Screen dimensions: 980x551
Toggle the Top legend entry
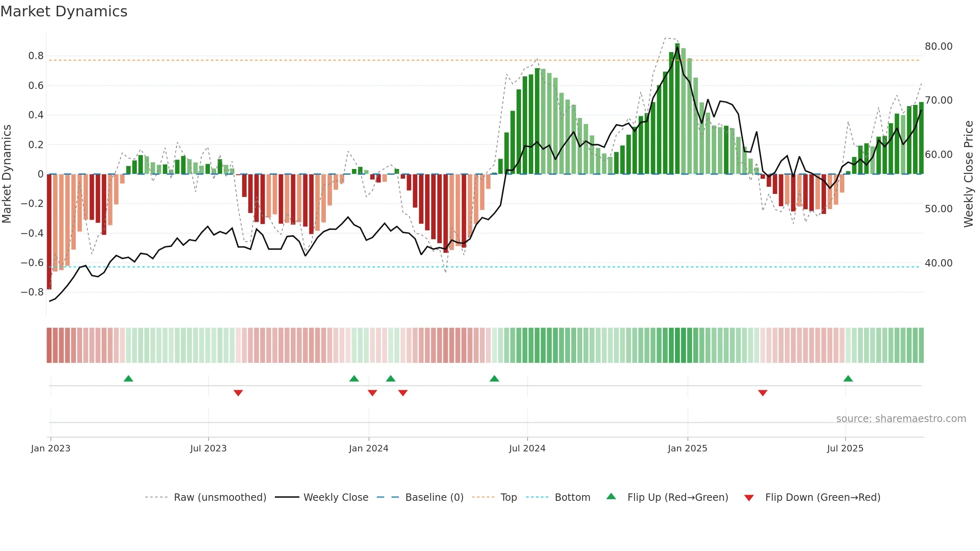coord(494,497)
